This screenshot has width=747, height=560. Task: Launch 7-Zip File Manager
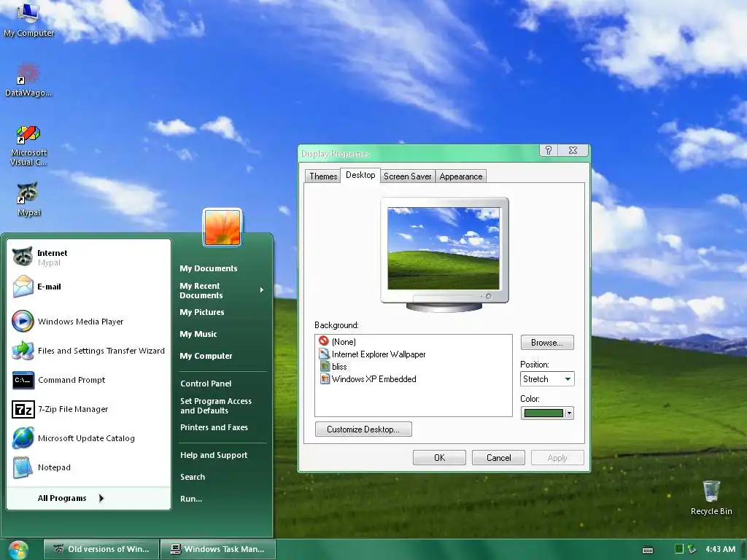click(88, 409)
